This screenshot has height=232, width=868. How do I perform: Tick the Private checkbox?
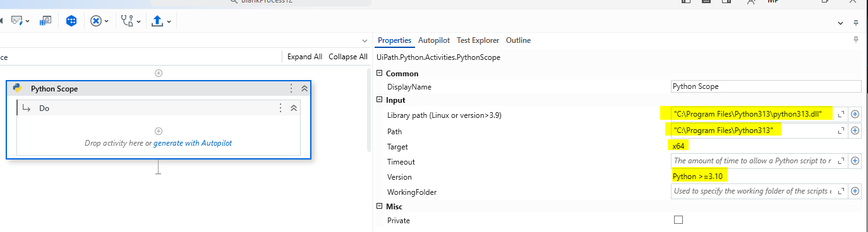[678, 220]
